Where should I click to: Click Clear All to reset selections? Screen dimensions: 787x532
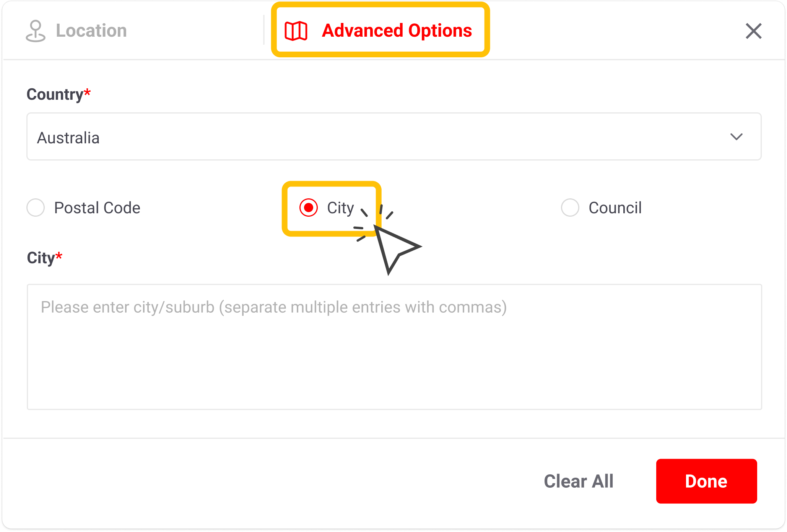point(579,481)
